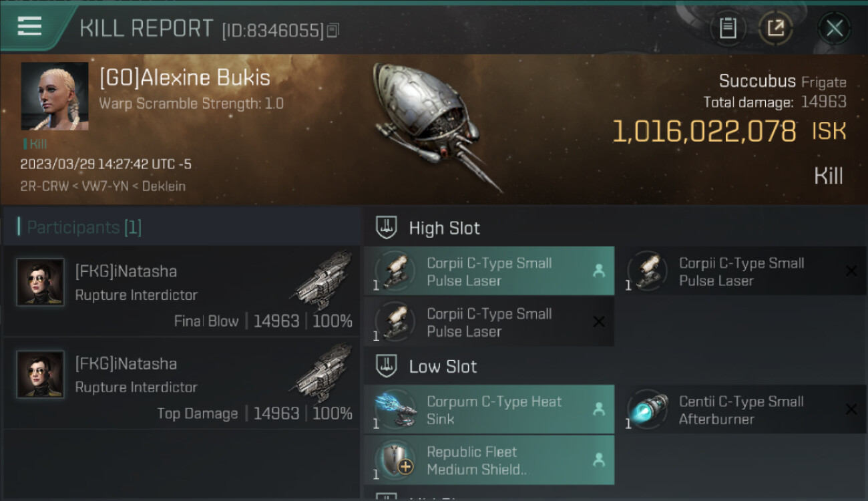The height and width of the screenshot is (501, 868).
Task: Select first Corpii C-Type Small Pulse Laser
Action: tap(489, 271)
